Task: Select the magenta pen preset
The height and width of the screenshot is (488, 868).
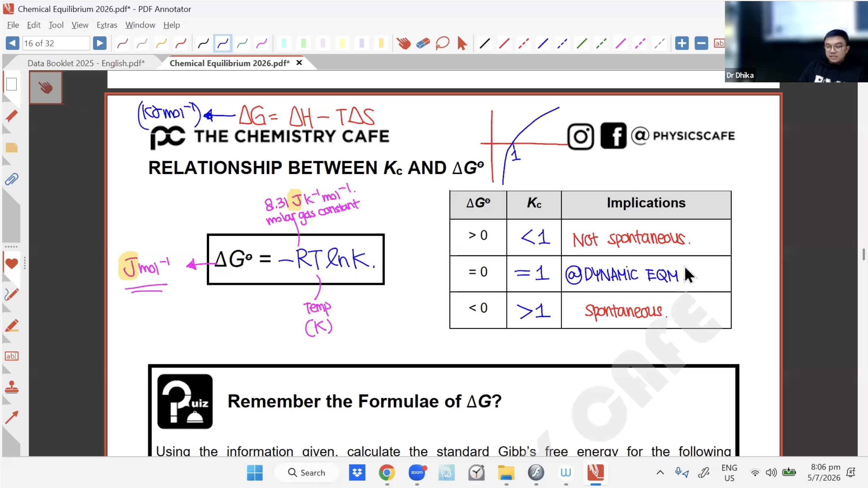Action: (x=262, y=43)
